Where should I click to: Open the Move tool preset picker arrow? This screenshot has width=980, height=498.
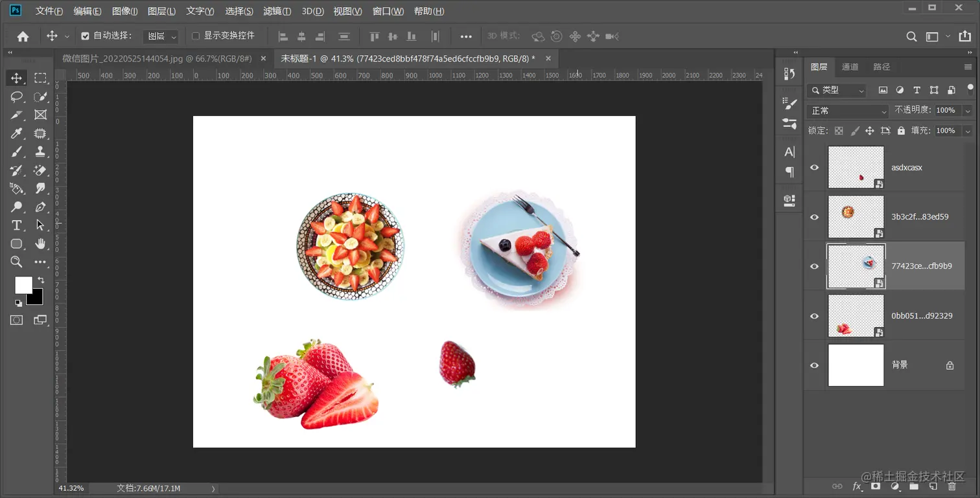[67, 37]
